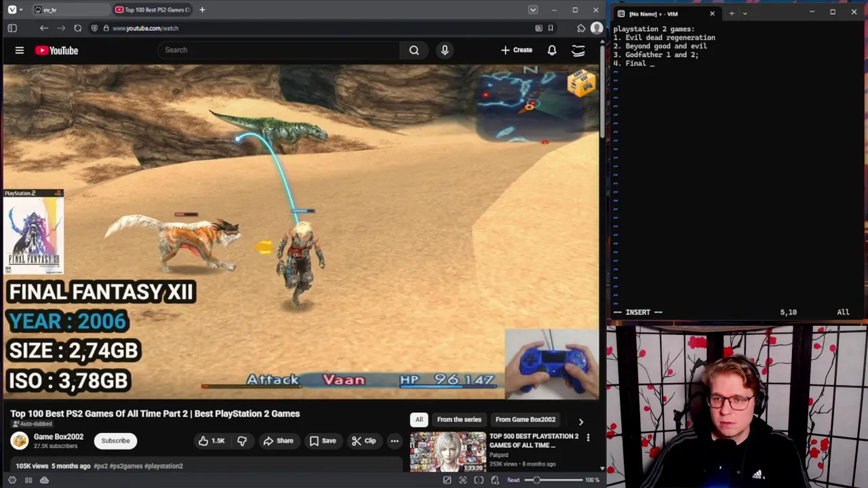Go to YouTube home via logo
Screen dimensions: 868x488
pyautogui.click(x=57, y=50)
